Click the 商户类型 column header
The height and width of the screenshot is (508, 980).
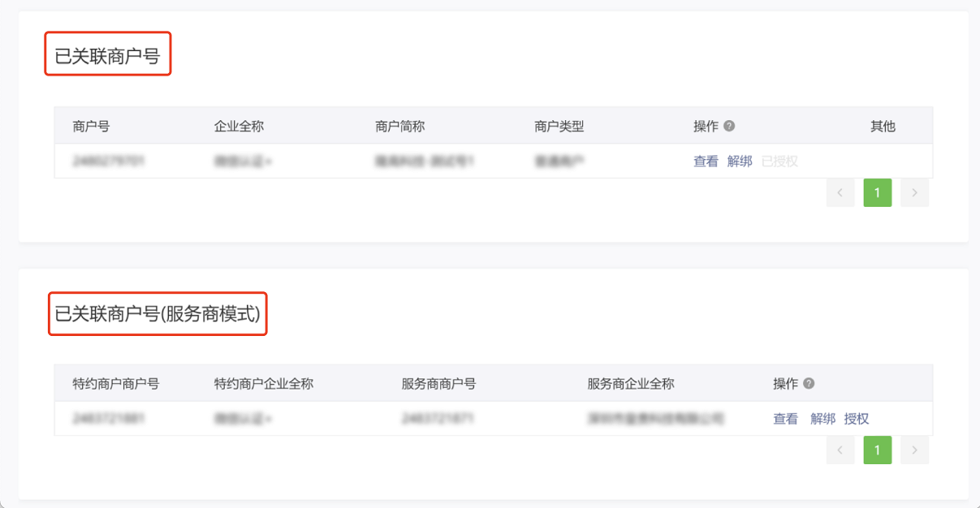[x=559, y=127]
